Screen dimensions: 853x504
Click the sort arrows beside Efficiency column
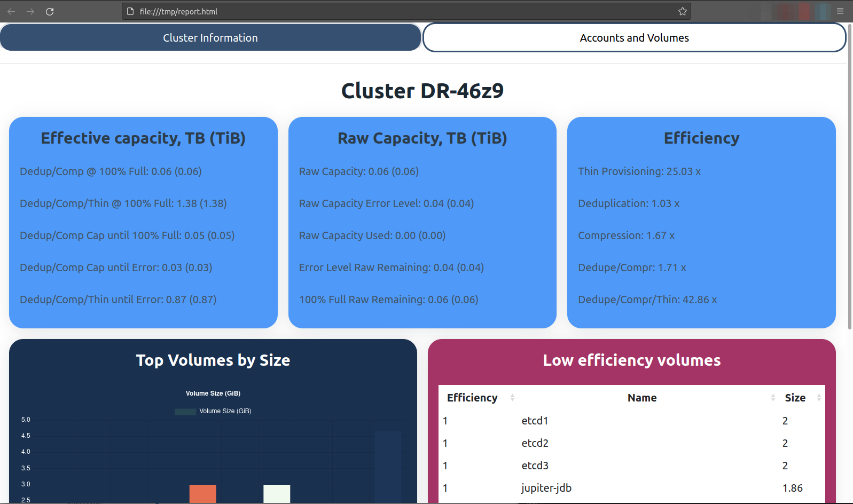(512, 398)
